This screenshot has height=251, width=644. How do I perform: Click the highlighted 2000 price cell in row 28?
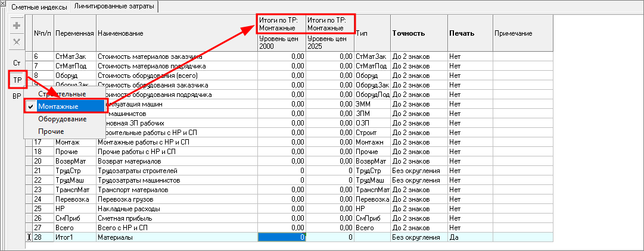click(x=282, y=237)
